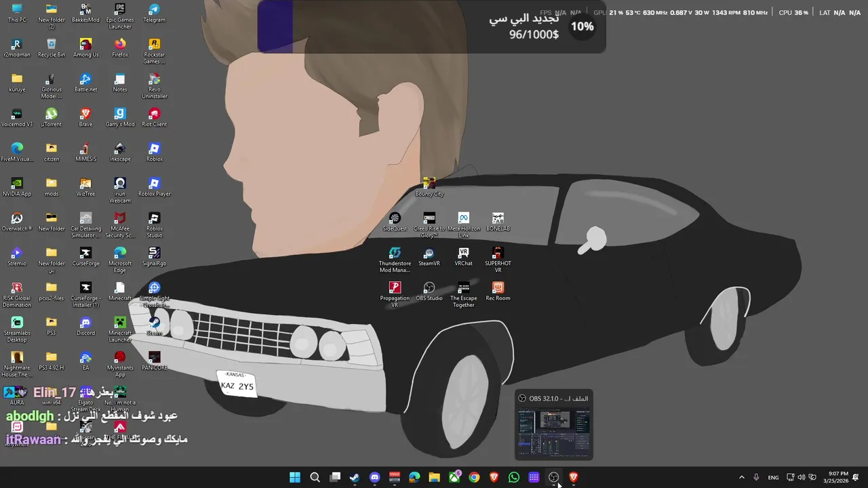Launch SignalRgb desktop shortcut
The height and width of the screenshot is (488, 868).
coord(155,257)
